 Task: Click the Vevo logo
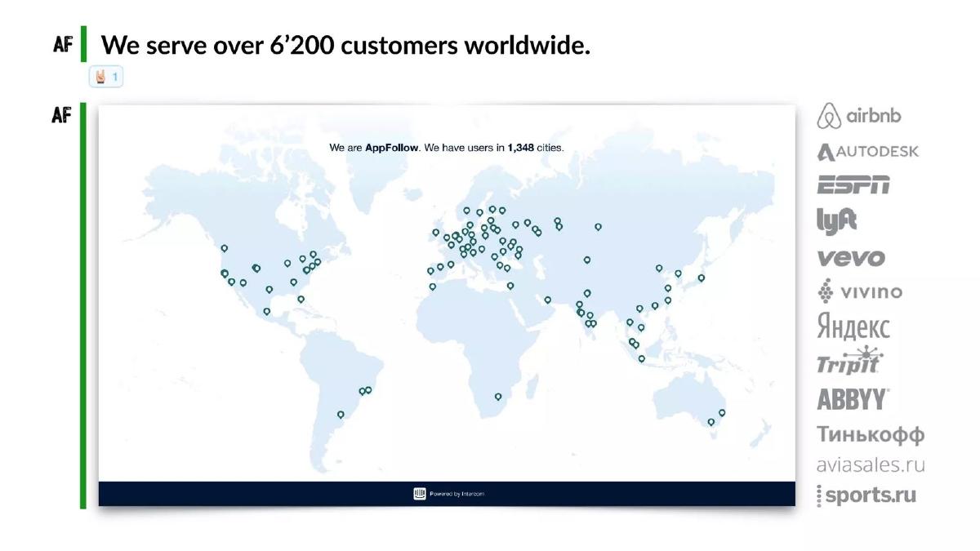(x=851, y=258)
